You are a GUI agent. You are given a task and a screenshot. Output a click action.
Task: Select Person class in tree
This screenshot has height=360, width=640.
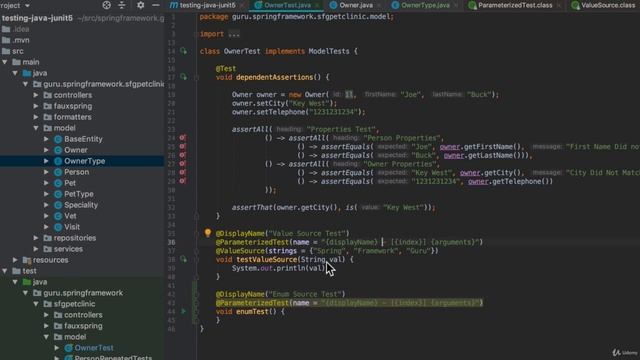point(76,172)
